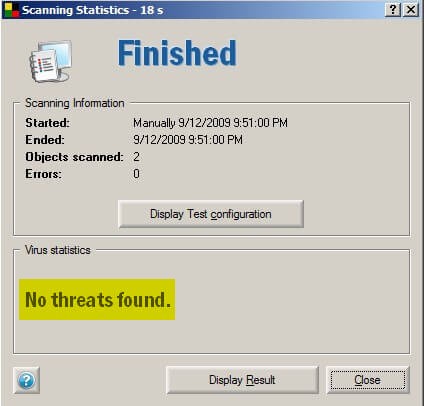Open the Display Result report
424x406 pixels.
[x=242, y=380]
